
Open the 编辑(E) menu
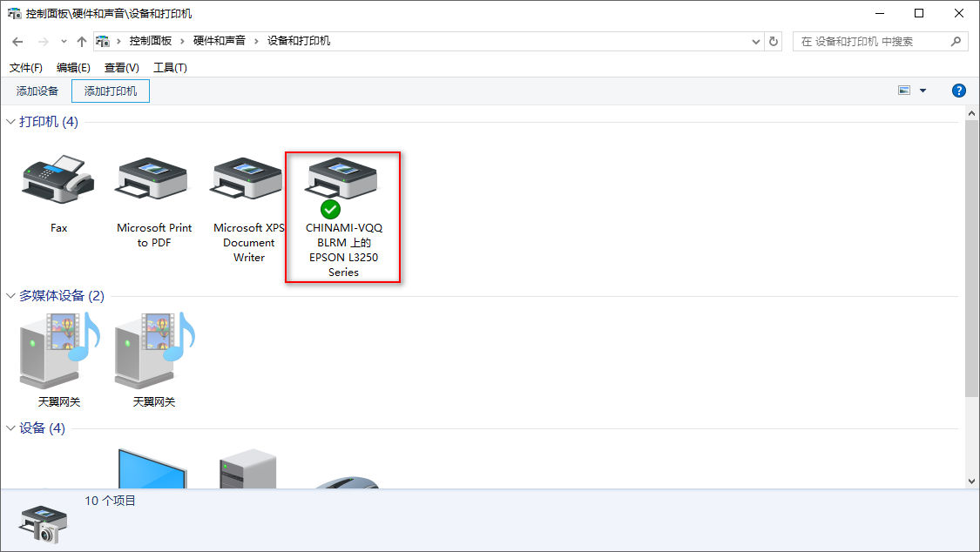[x=73, y=67]
